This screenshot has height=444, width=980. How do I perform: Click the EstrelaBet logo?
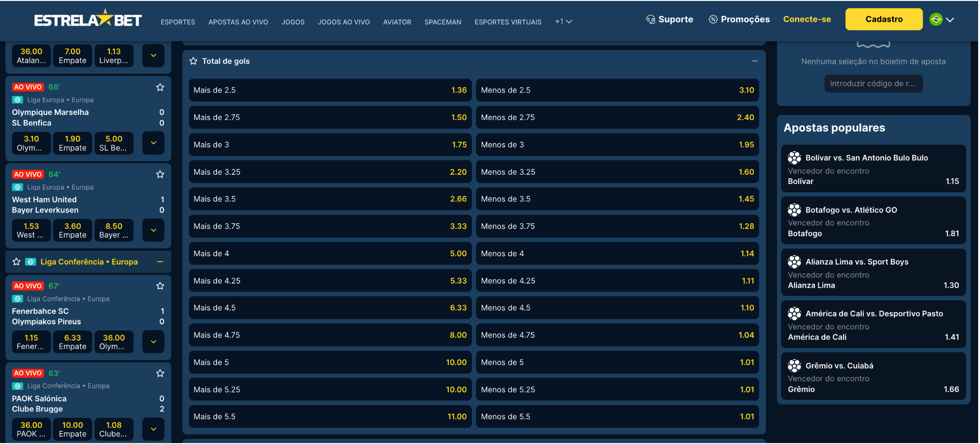click(88, 19)
